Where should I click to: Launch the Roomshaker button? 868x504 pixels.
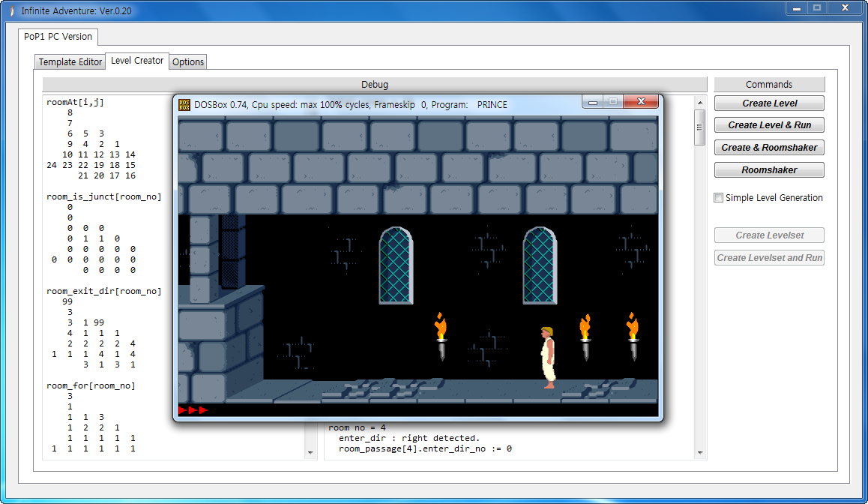770,170
